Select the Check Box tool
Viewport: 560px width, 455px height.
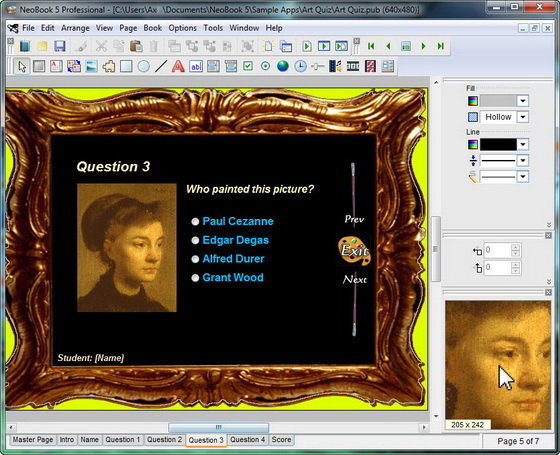pyautogui.click(x=248, y=66)
